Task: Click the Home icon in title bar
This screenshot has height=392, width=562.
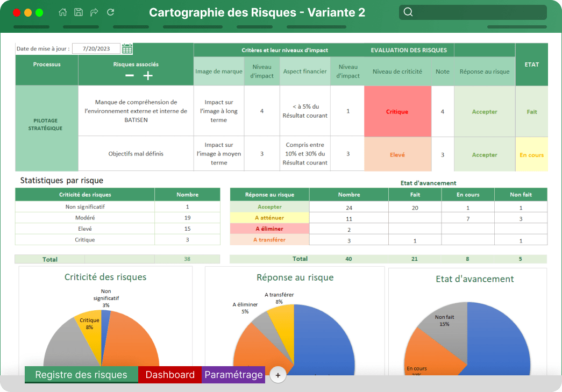Action: pos(63,12)
